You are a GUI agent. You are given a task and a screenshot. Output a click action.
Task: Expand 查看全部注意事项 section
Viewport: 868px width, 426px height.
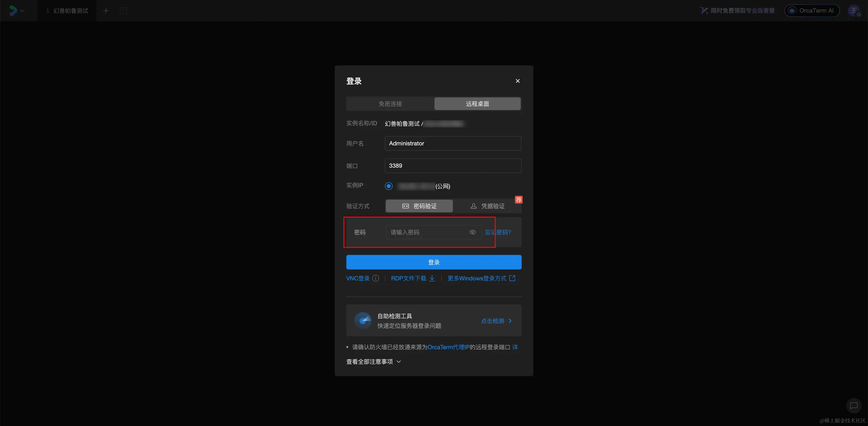pos(373,362)
